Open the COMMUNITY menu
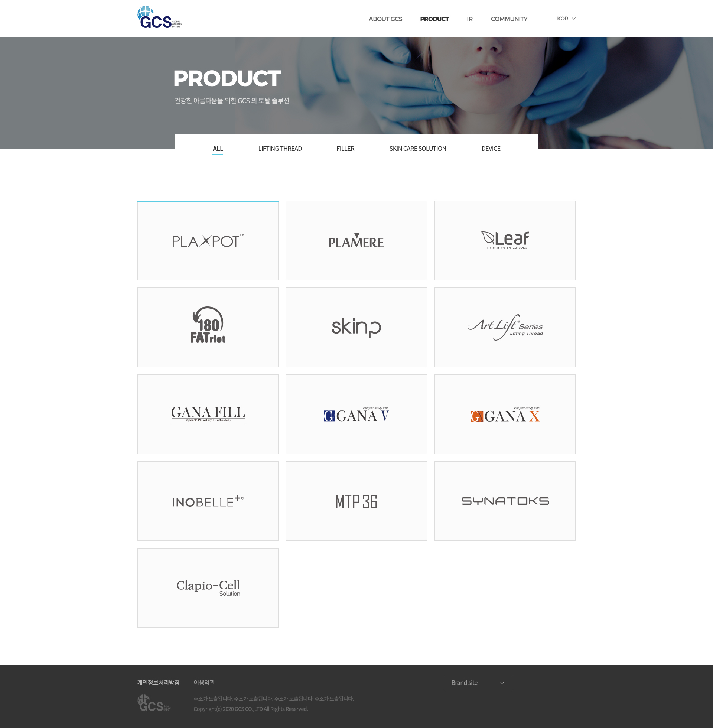713x728 pixels. pos(509,19)
